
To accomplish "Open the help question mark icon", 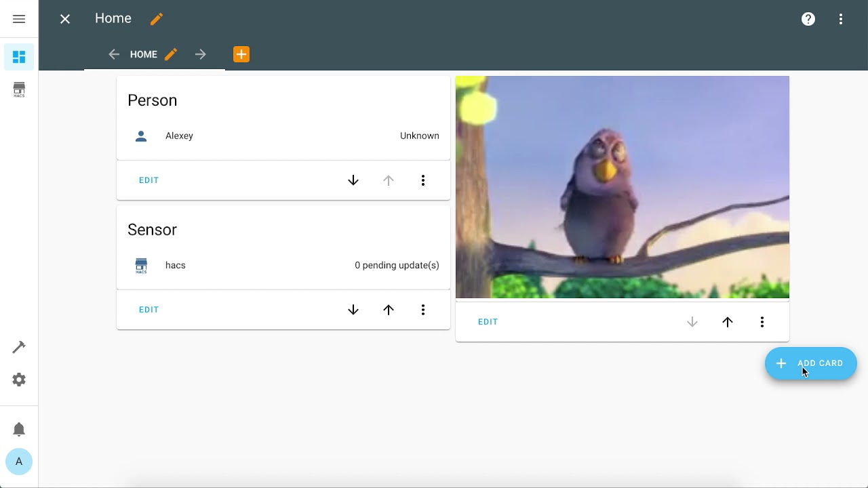I will (x=808, y=19).
